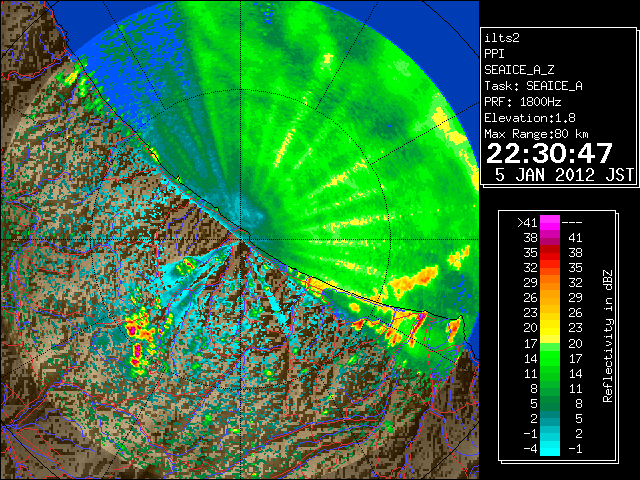Click the '-4' legend label
This screenshot has width=640, height=480.
530,449
